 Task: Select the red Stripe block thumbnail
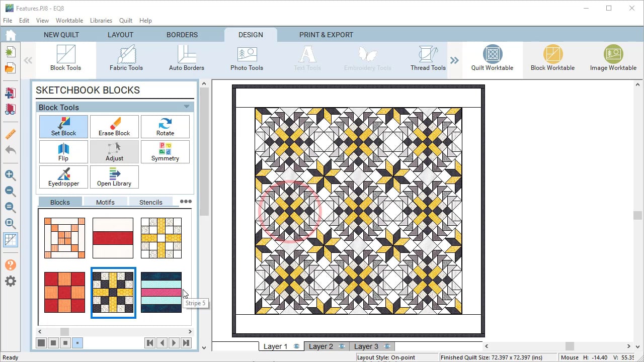(113, 238)
